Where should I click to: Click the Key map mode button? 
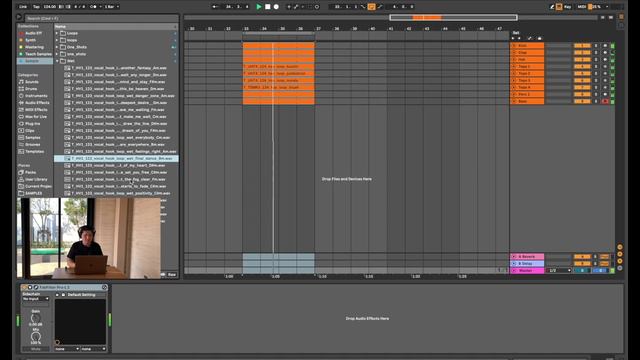coord(568,7)
